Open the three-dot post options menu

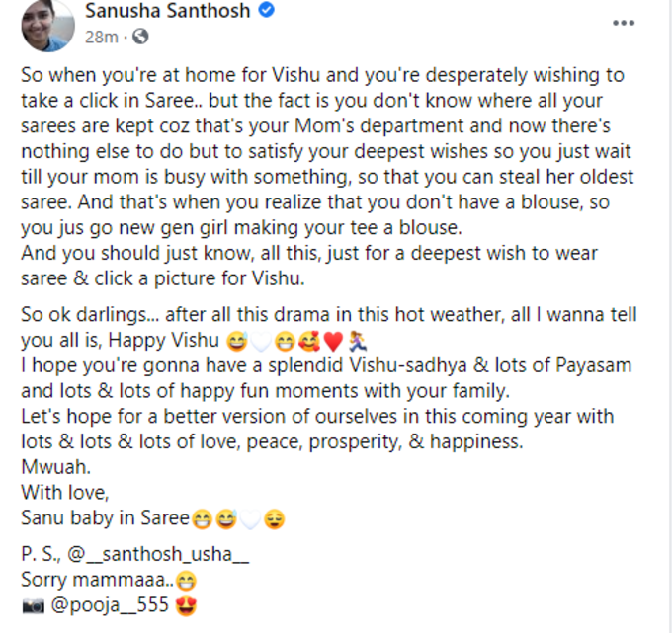click(624, 23)
